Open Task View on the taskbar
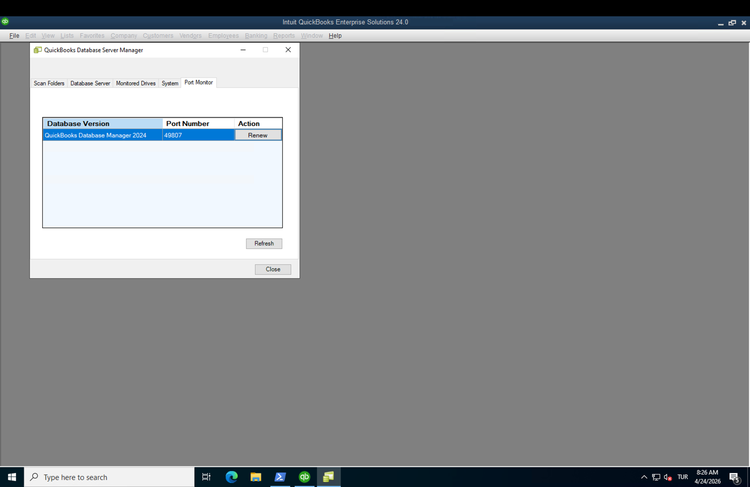This screenshot has height=487, width=750. coord(206,477)
